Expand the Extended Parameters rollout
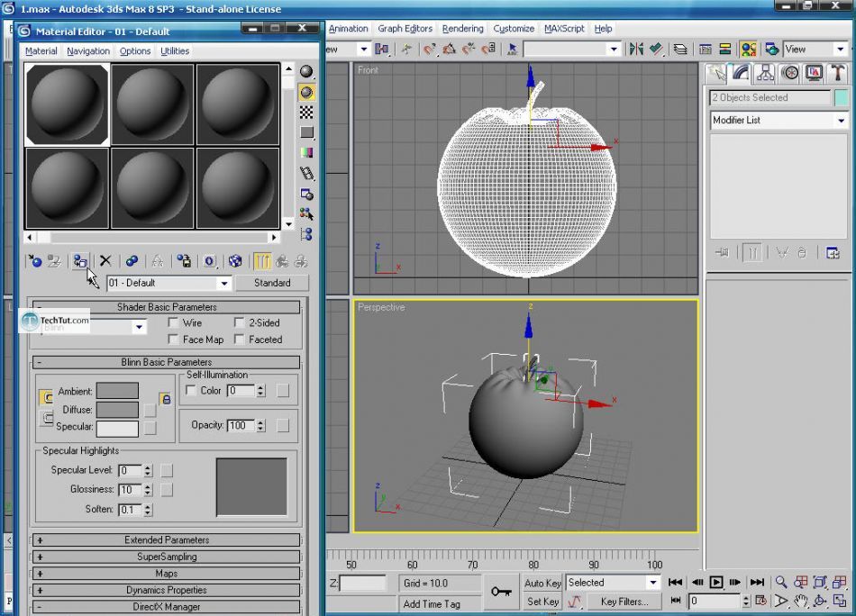 point(167,540)
